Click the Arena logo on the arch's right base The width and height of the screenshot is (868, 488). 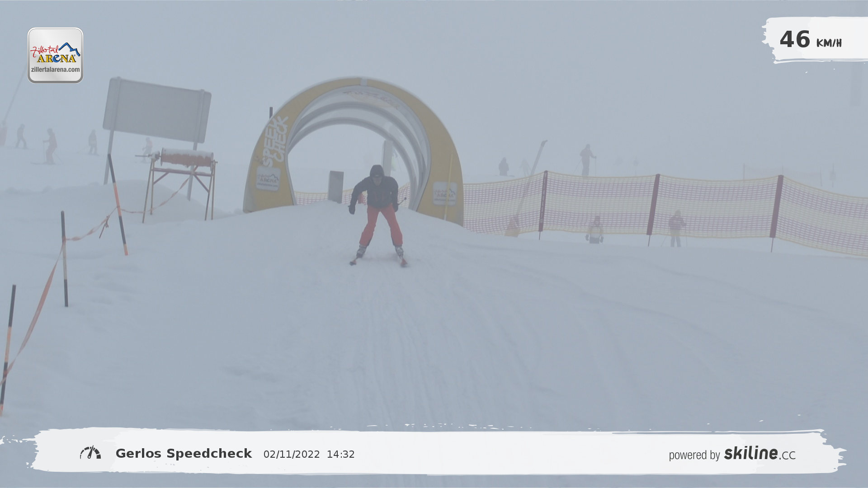445,193
